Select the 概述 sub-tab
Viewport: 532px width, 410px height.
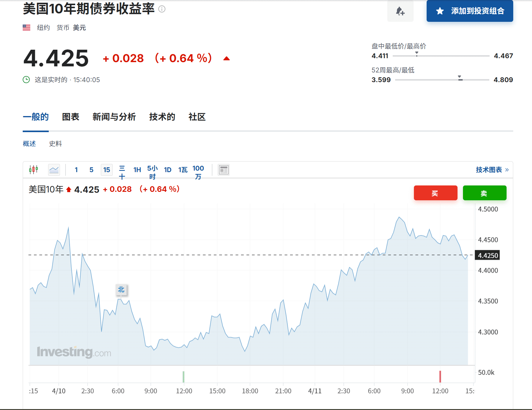[x=29, y=144]
